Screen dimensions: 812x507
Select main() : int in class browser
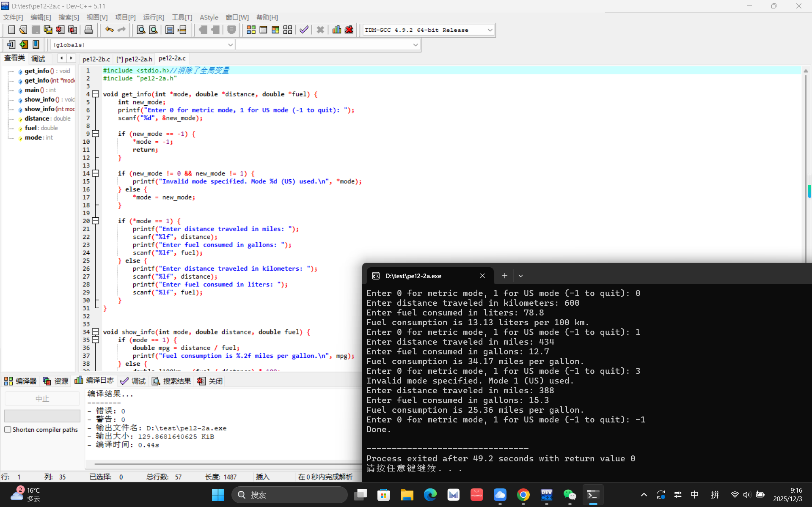click(40, 90)
